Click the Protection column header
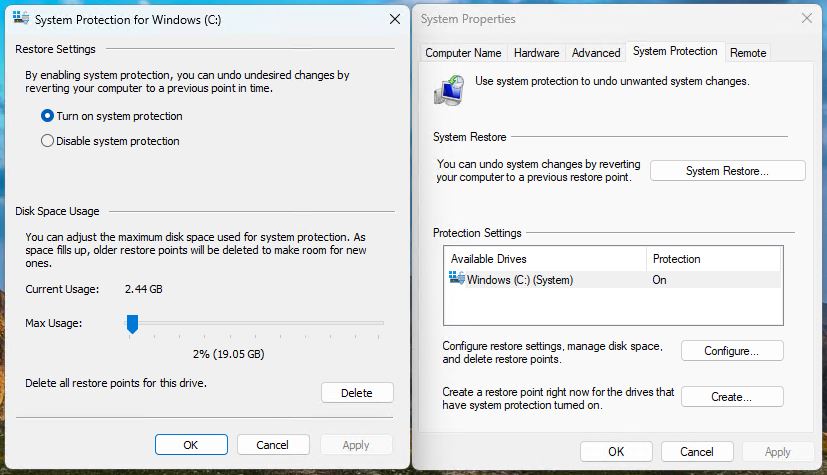The height and width of the screenshot is (475, 827). click(714, 259)
